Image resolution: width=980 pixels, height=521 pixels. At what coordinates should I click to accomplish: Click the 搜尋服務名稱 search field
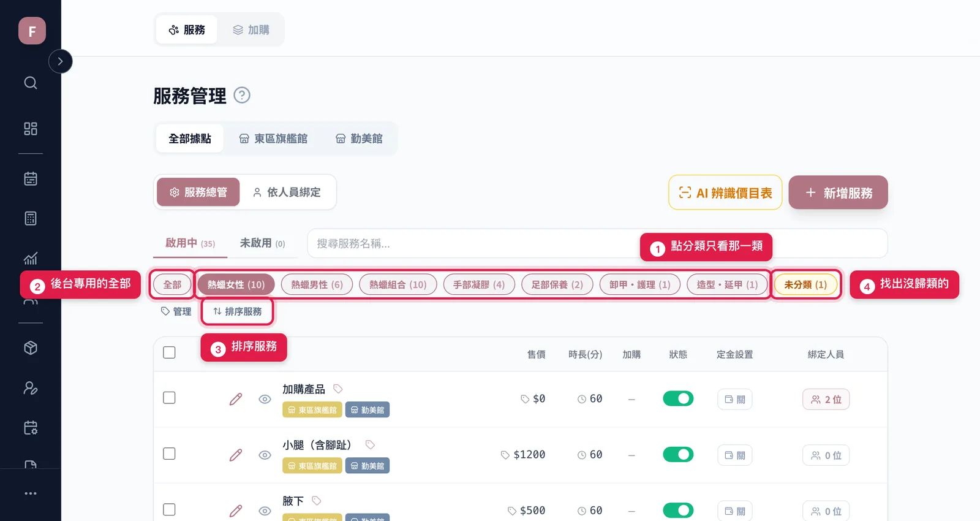597,243
